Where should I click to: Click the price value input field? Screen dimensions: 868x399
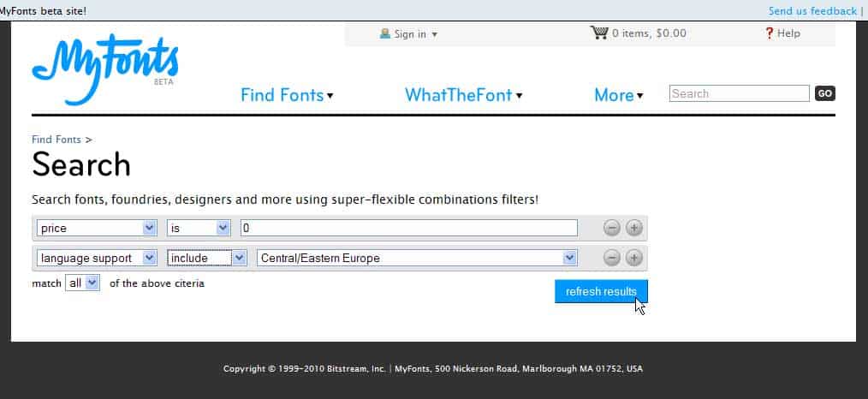click(x=408, y=228)
